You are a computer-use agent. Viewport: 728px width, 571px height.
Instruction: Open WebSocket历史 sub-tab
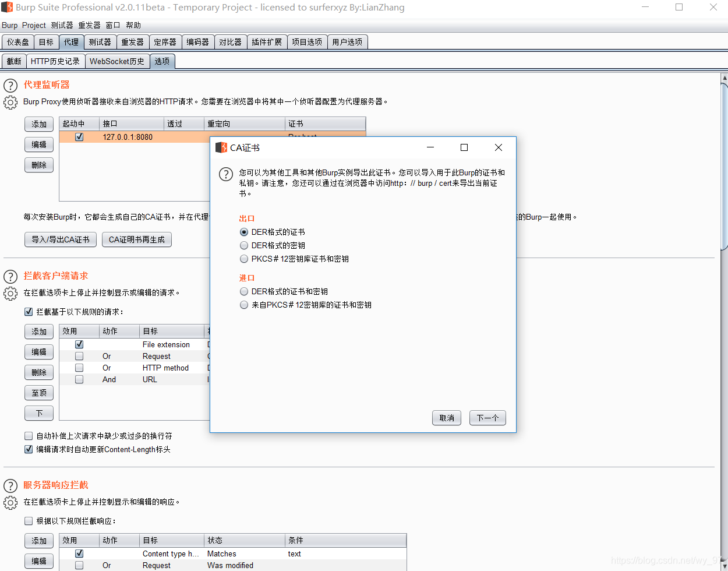(x=117, y=61)
